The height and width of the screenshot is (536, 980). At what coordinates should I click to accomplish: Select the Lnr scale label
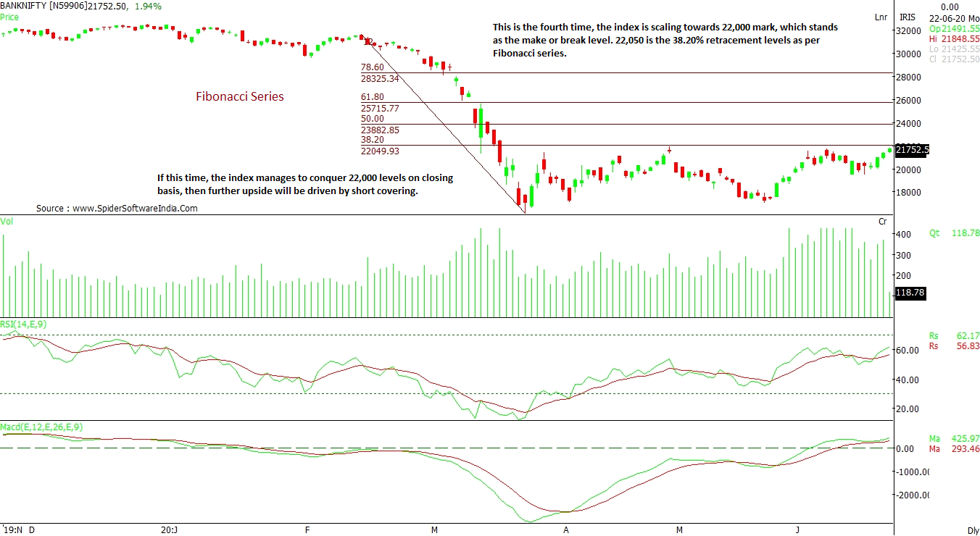coord(881,17)
